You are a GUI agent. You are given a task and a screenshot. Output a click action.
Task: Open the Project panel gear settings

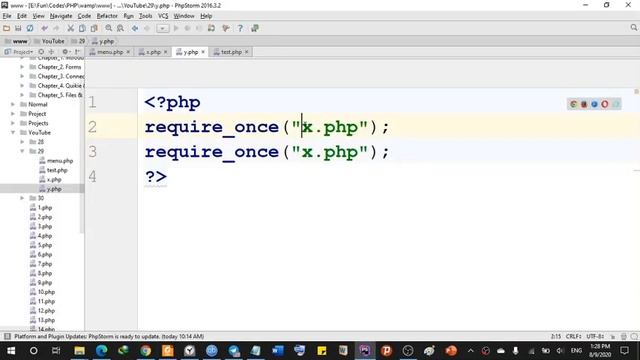pyautogui.click(x=65, y=52)
